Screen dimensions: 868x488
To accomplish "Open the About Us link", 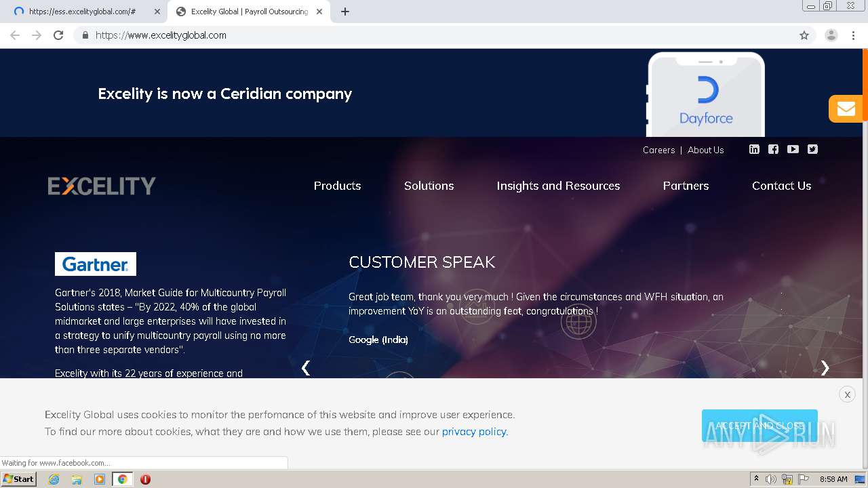I will click(706, 150).
